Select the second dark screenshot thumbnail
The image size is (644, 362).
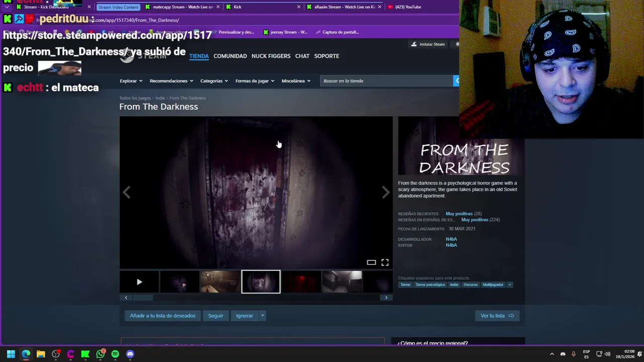[x=180, y=282]
